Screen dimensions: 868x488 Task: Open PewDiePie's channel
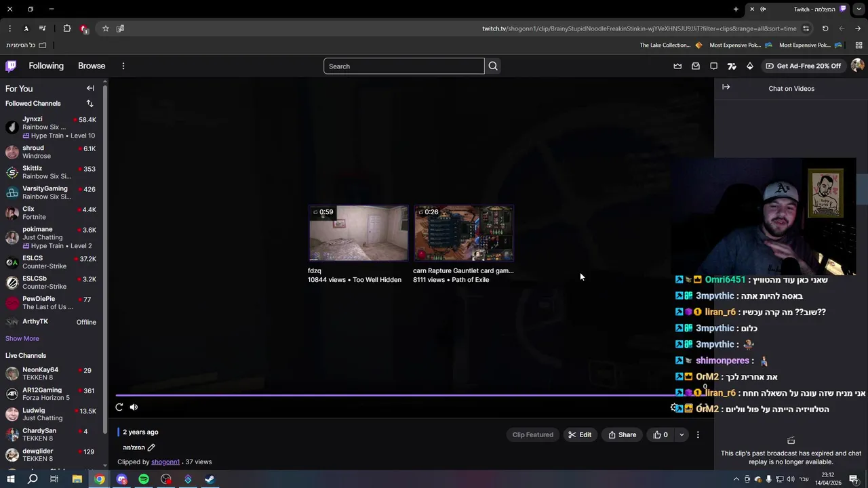coord(51,303)
